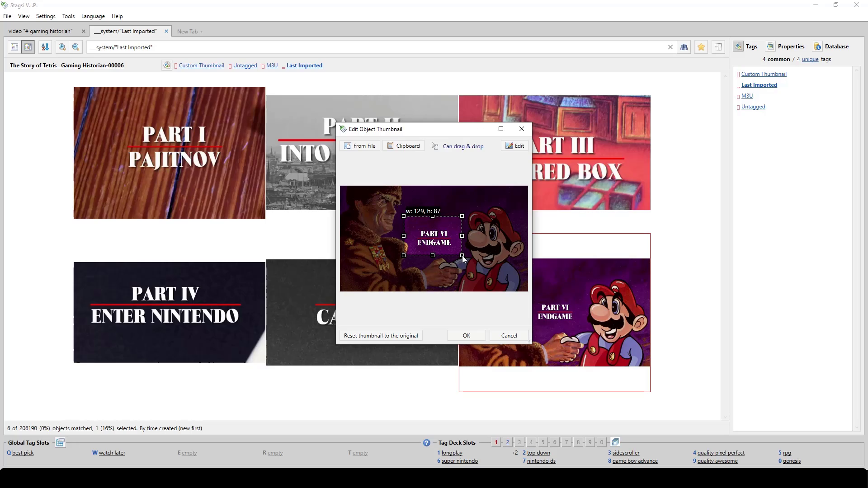Click From File in thumbnail dialog
868x488 pixels.
coord(360,146)
